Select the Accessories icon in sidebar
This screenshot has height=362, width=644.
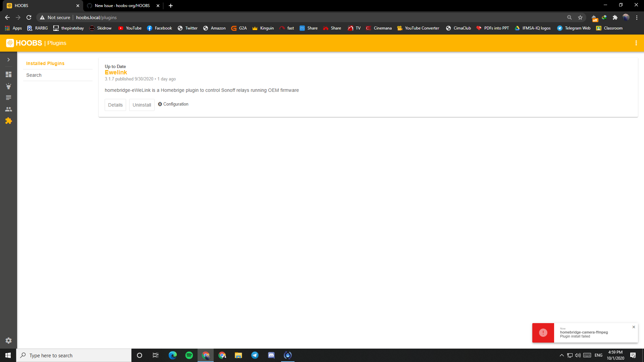pos(9,86)
